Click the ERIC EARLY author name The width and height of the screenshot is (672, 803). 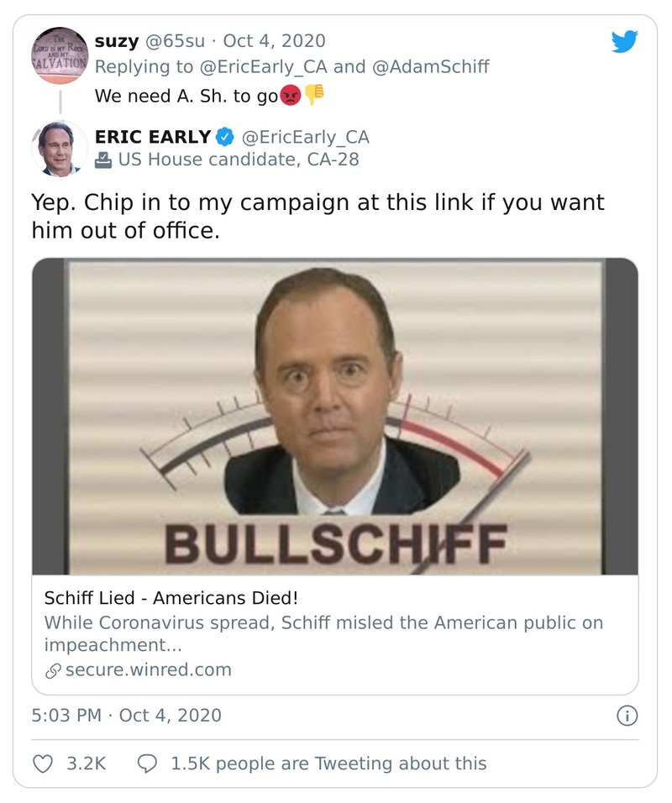[153, 137]
